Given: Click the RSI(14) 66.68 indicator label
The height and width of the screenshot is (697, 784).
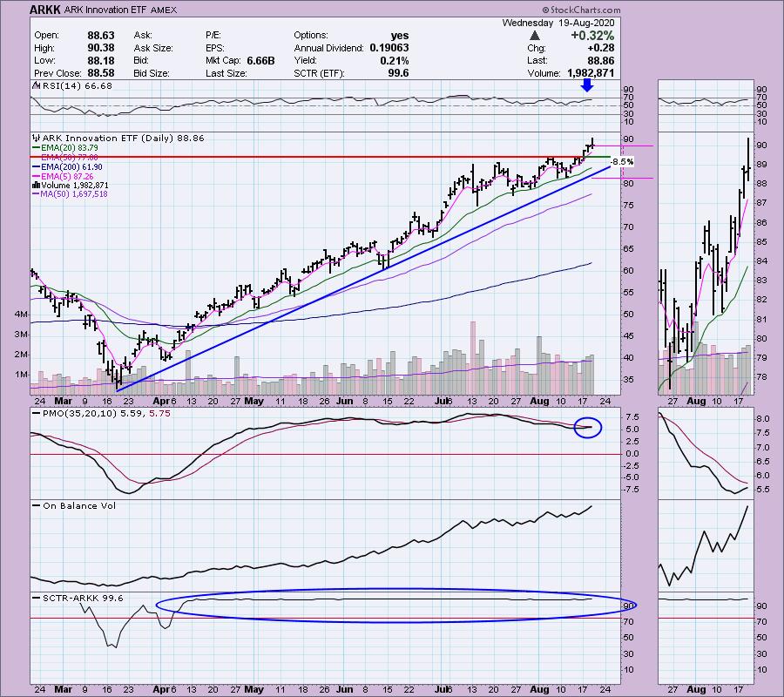Looking at the screenshot, I should (78, 86).
